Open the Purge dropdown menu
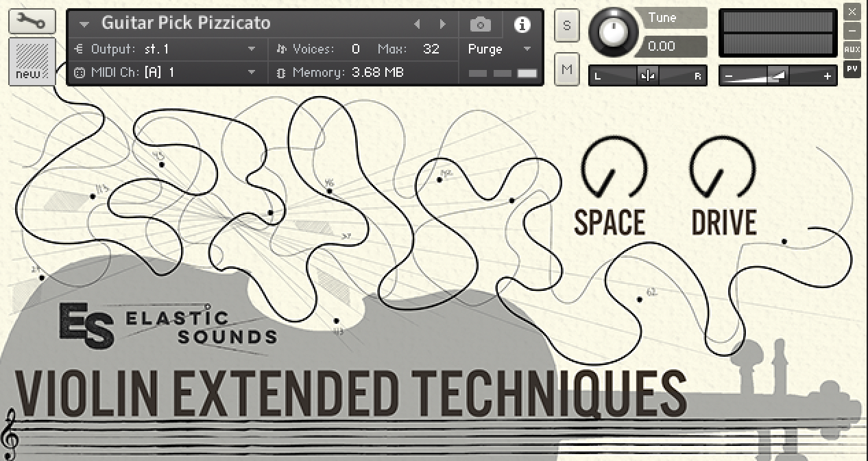868x461 pixels. [500, 49]
